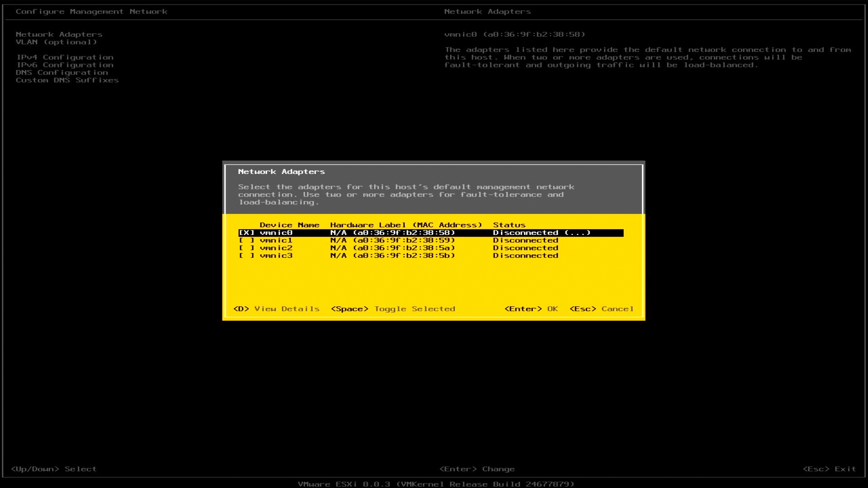Click <D> View Details option
This screenshot has height=488, width=868.
tap(276, 309)
